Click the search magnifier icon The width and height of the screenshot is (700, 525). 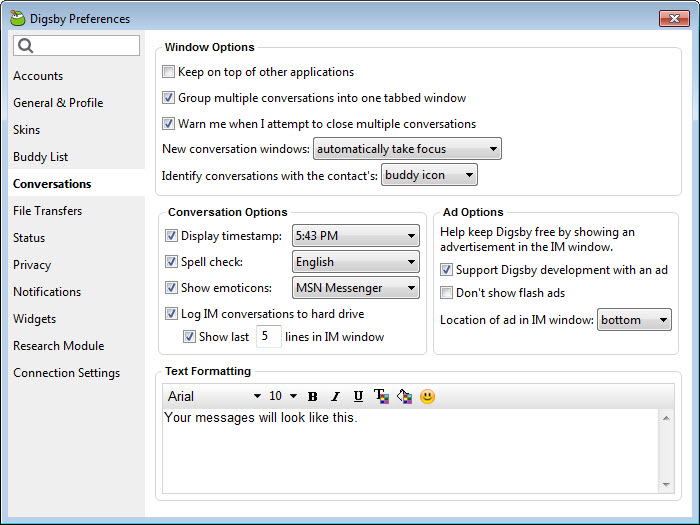click(x=25, y=46)
